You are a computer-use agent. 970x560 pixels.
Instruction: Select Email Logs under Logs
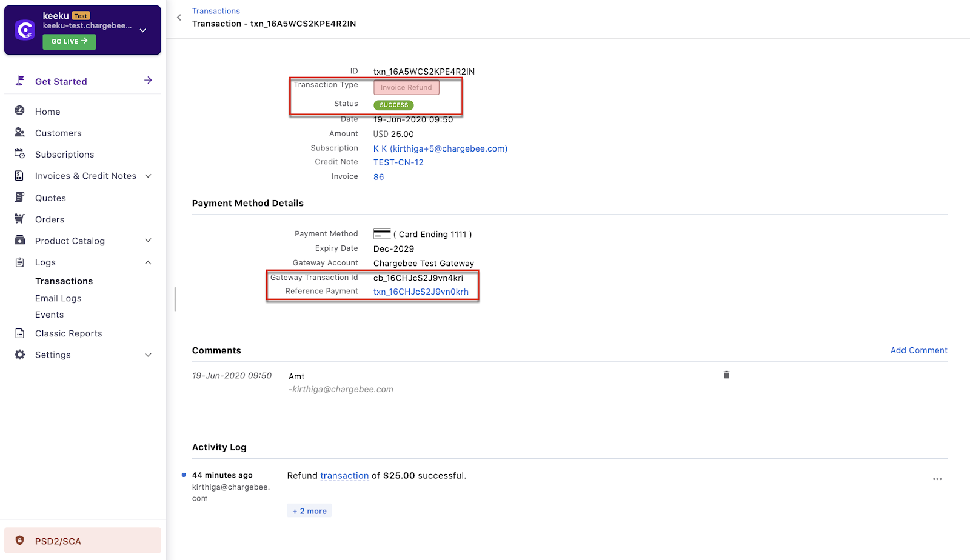(58, 298)
